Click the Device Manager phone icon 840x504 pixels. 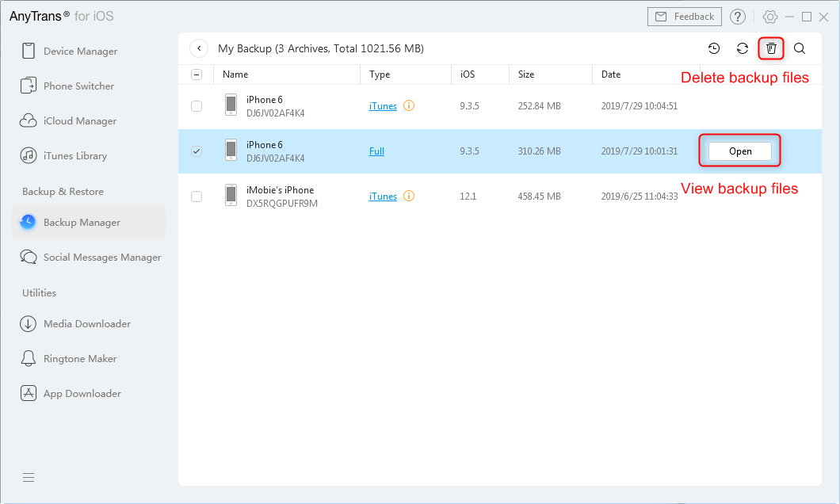point(29,51)
